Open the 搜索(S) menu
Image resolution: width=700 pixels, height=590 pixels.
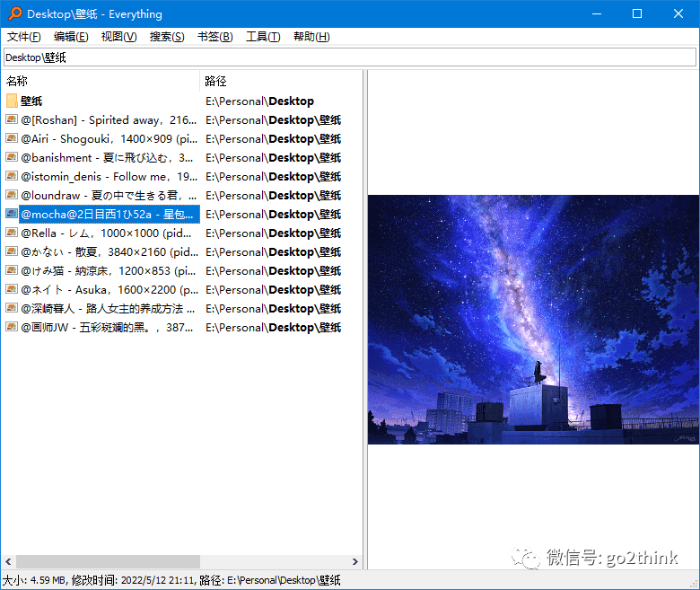[167, 37]
